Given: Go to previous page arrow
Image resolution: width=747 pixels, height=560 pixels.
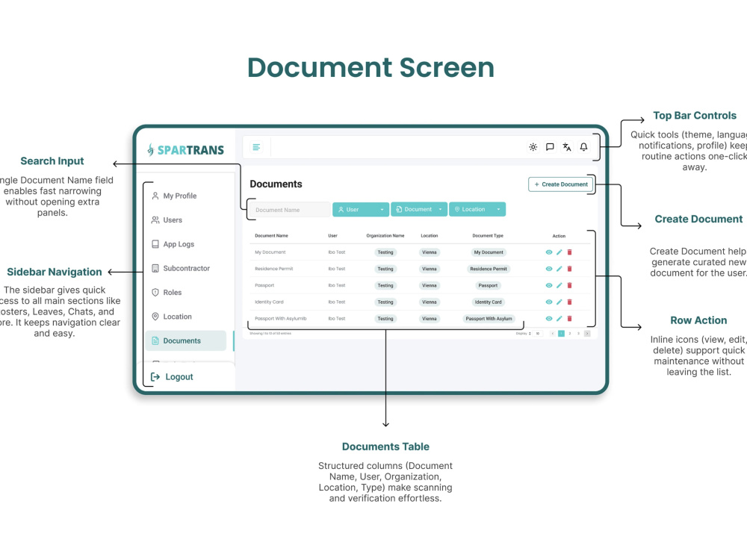Looking at the screenshot, I should 553,333.
